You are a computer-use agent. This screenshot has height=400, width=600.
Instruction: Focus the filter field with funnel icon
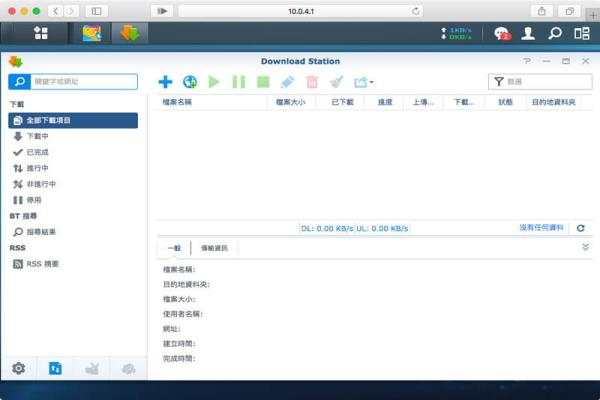540,82
